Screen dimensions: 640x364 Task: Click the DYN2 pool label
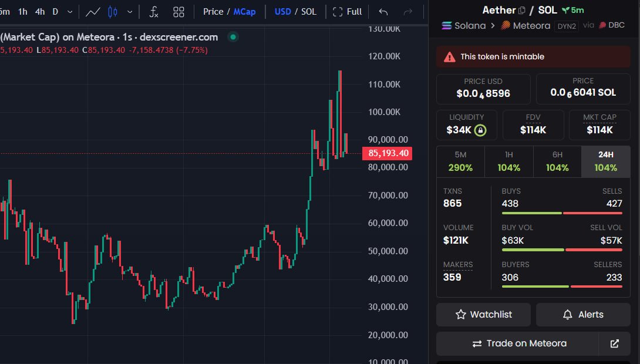click(x=567, y=26)
